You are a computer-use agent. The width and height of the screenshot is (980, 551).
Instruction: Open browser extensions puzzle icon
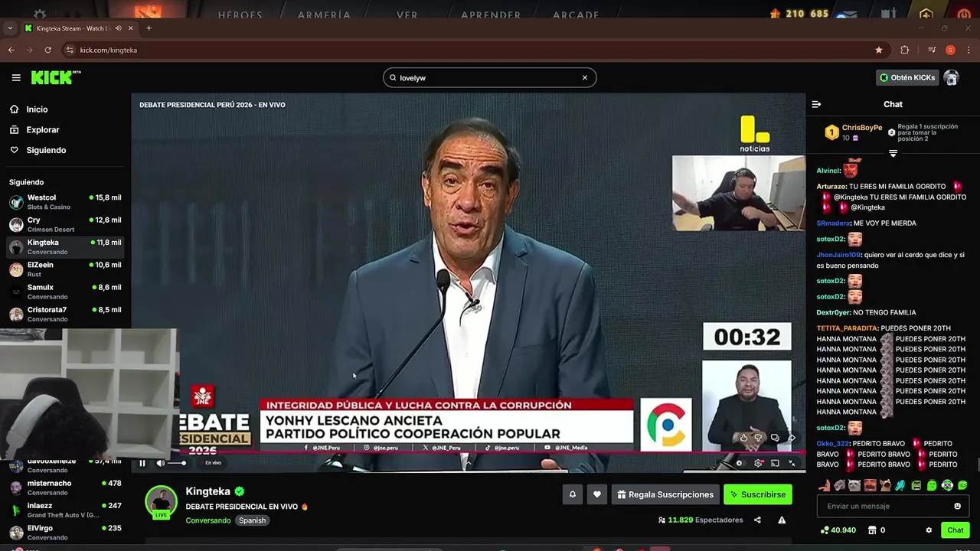905,50
